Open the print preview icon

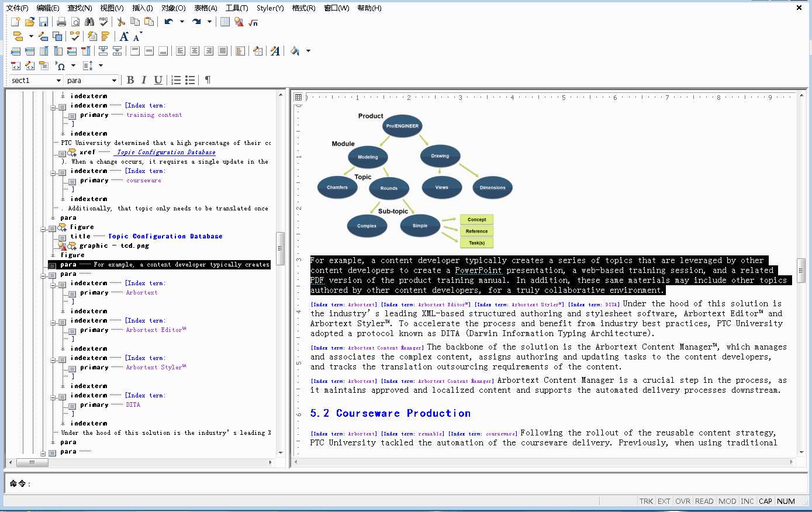click(x=75, y=22)
